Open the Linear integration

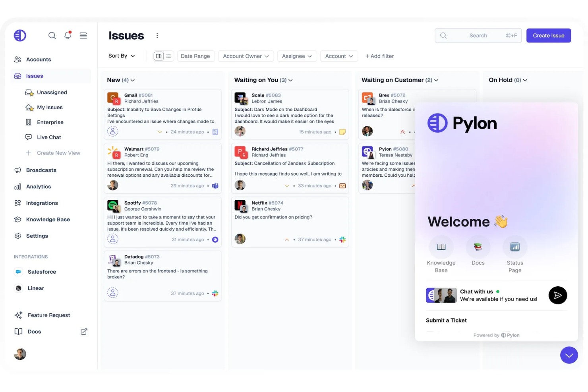coord(36,288)
